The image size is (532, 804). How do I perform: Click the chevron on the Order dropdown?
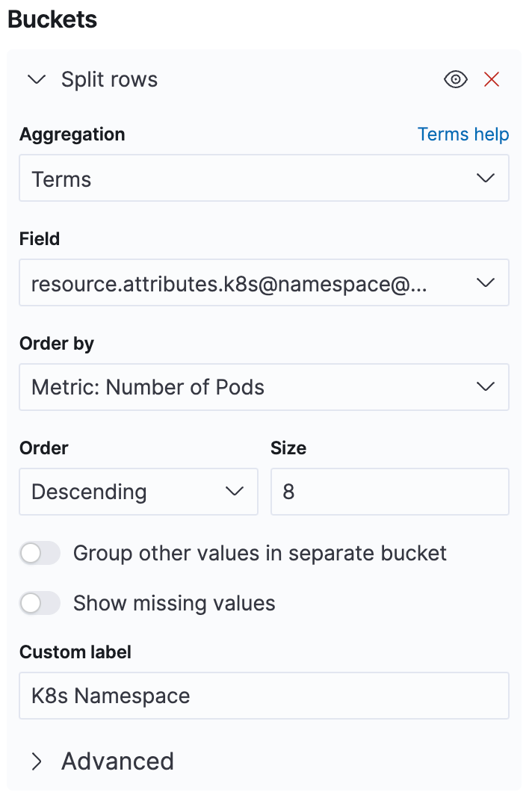[234, 492]
